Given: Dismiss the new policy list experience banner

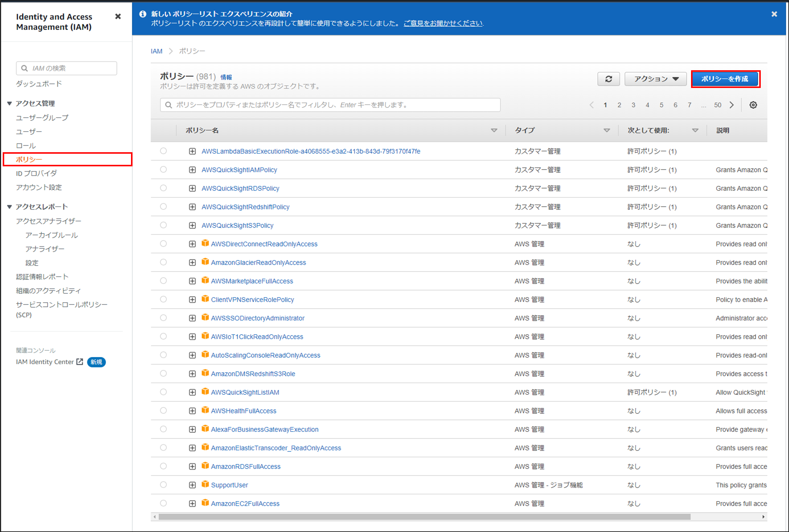Looking at the screenshot, I should pos(774,14).
